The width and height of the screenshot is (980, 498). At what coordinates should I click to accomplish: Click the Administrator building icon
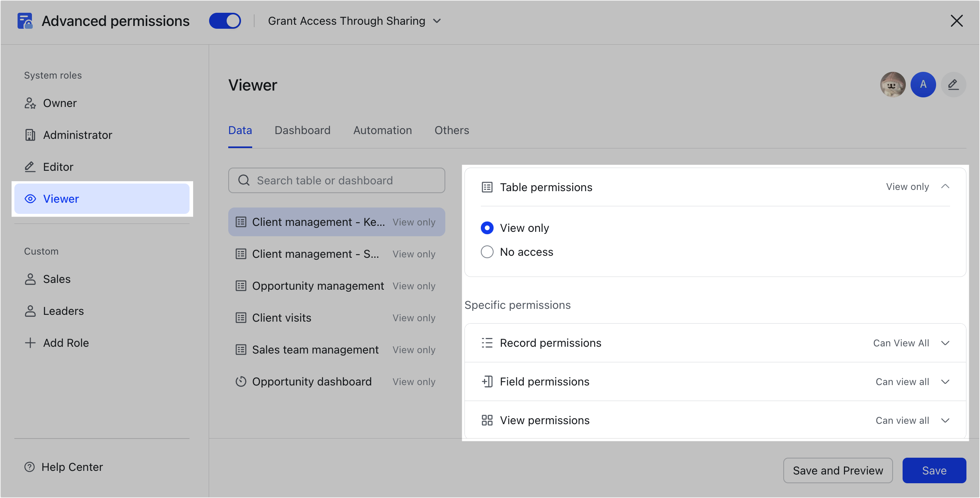tap(30, 135)
